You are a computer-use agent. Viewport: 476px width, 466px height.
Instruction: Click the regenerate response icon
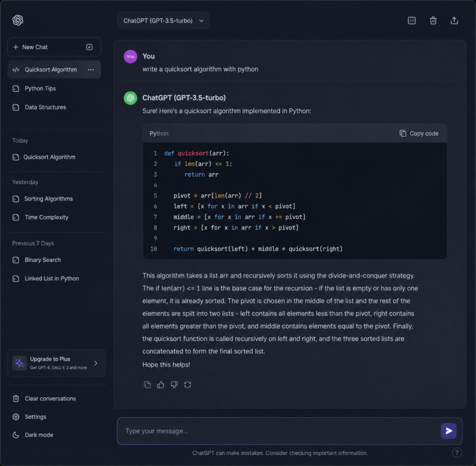pos(187,385)
